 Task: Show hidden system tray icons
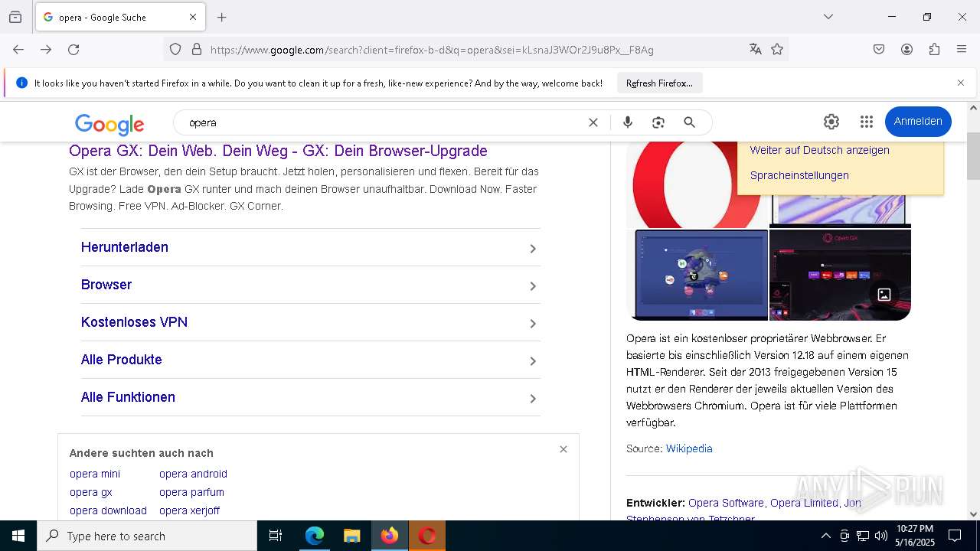825,536
